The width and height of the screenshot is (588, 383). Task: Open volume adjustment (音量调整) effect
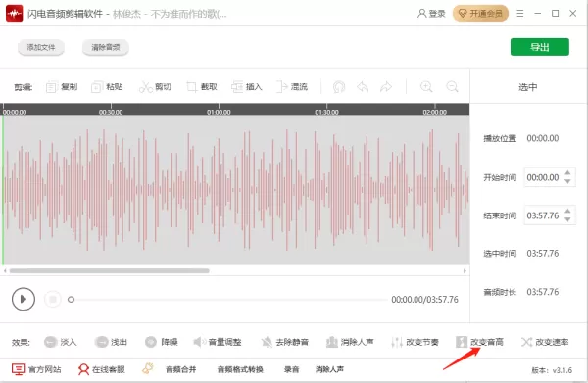tap(218, 342)
